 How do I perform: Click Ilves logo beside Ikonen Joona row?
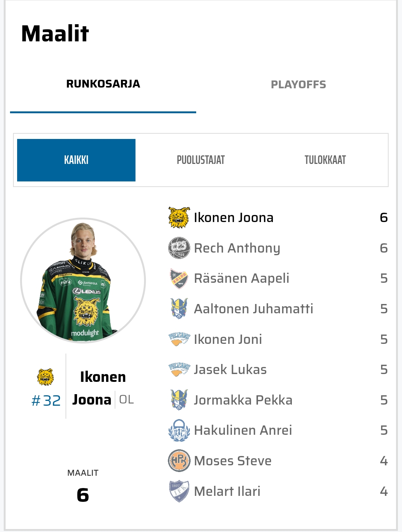179,218
